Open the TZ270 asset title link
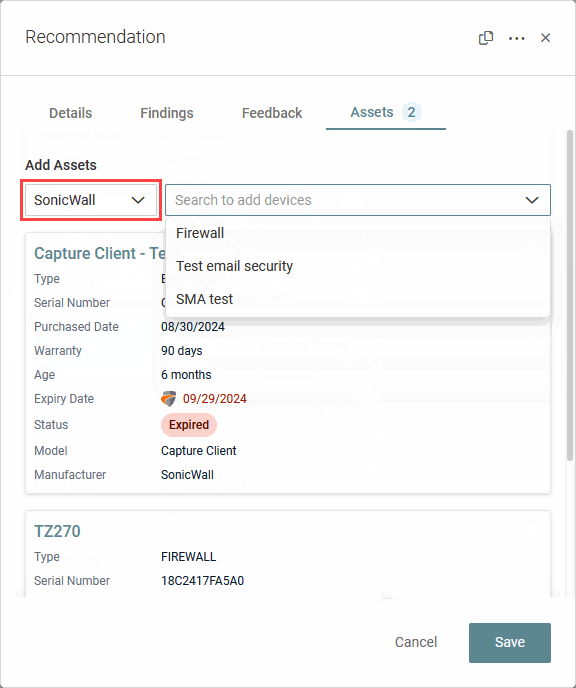This screenshot has width=576, height=688. [x=57, y=531]
